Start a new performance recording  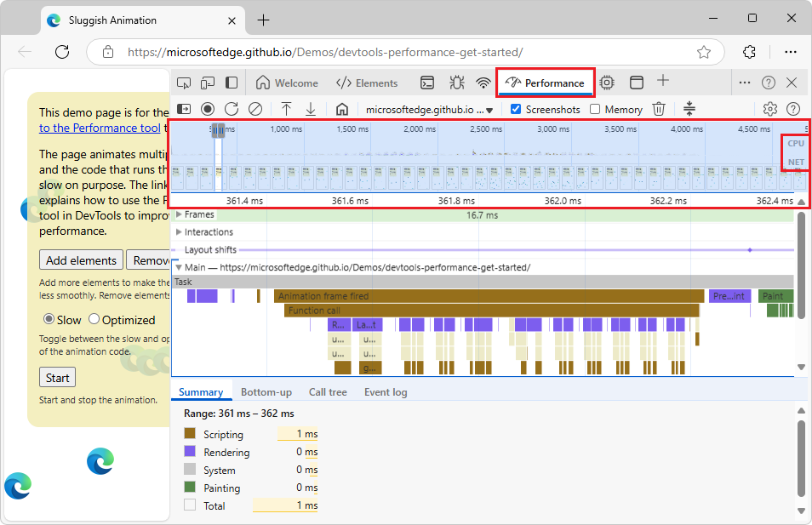[208, 109]
